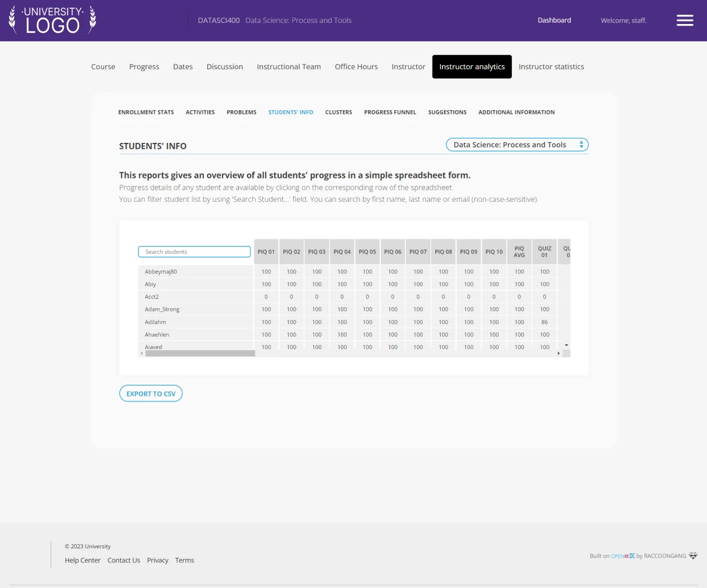Select the Abiy student row

(x=354, y=284)
